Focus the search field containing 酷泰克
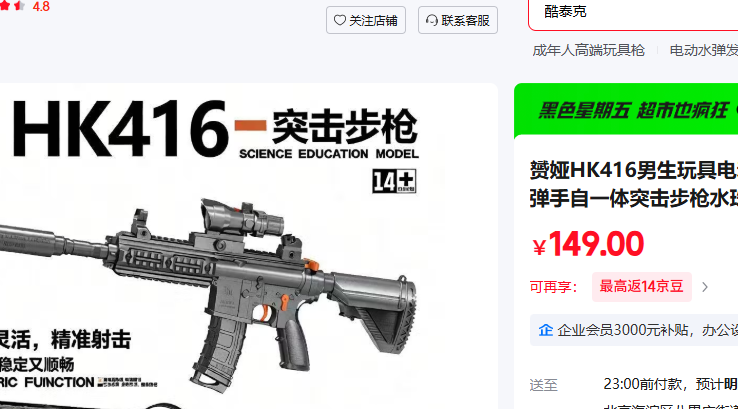738x409 pixels. 633,12
